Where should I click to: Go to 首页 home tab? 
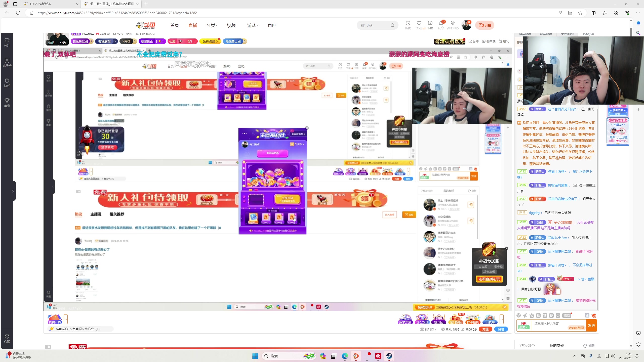(175, 25)
